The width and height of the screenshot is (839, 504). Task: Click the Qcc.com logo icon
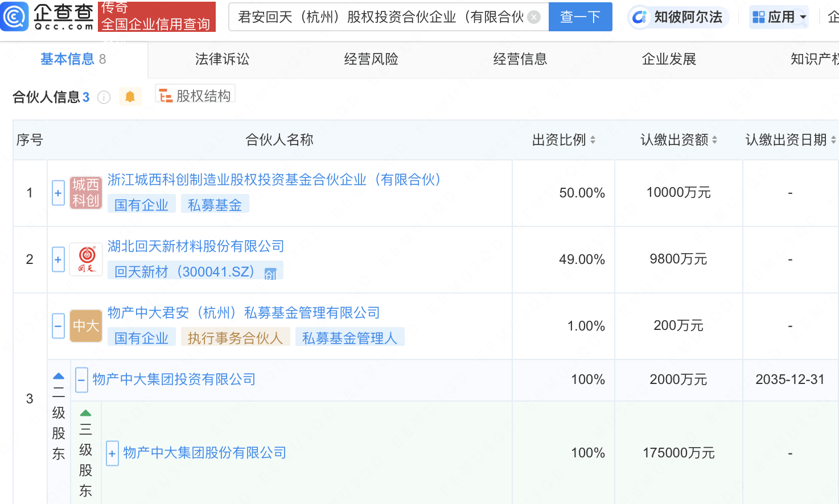[14, 16]
